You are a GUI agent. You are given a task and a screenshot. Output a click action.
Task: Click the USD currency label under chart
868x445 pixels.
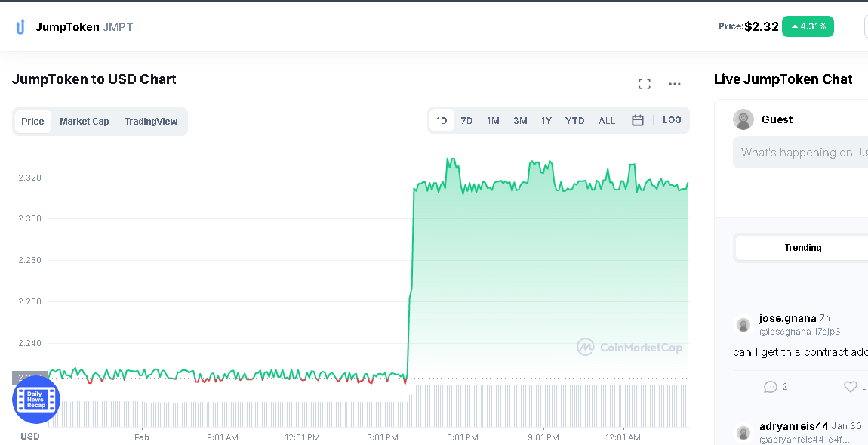click(30, 437)
